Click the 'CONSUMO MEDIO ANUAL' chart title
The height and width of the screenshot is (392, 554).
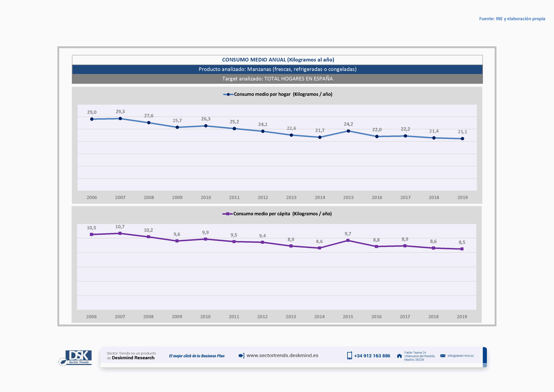(278, 60)
